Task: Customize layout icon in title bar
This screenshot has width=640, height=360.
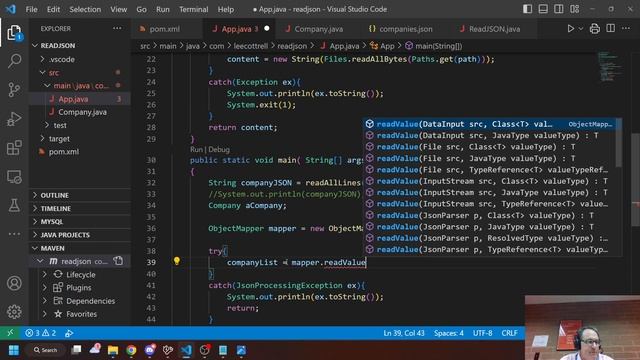Action: pos(575,9)
